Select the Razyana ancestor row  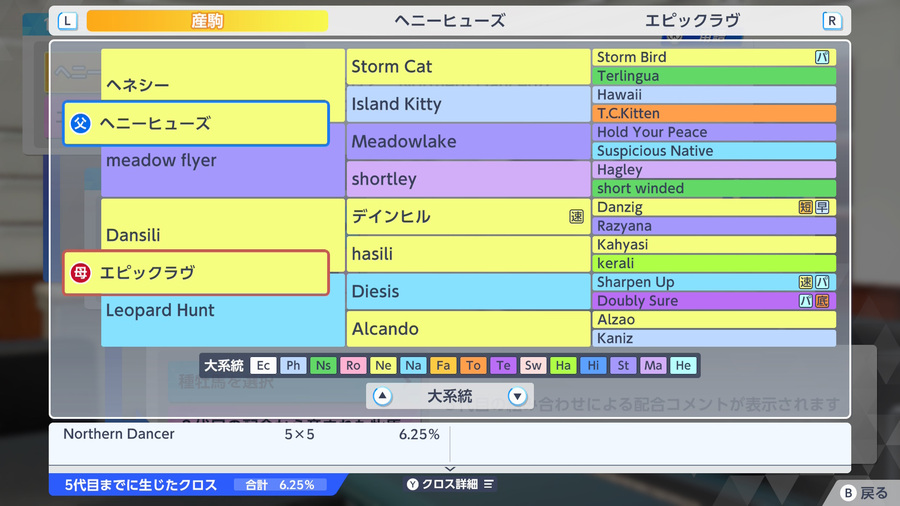[714, 226]
